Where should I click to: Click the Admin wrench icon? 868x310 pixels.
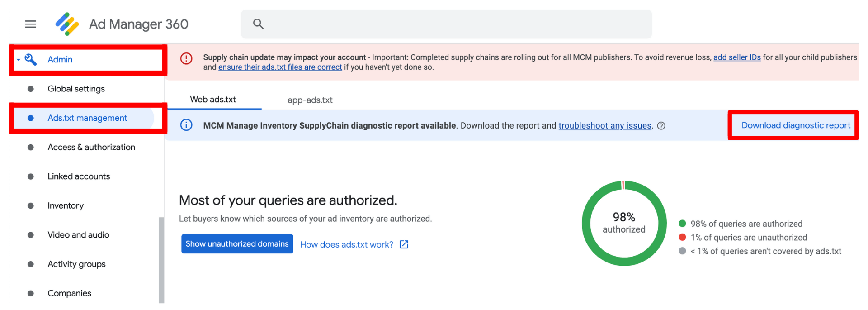(31, 59)
